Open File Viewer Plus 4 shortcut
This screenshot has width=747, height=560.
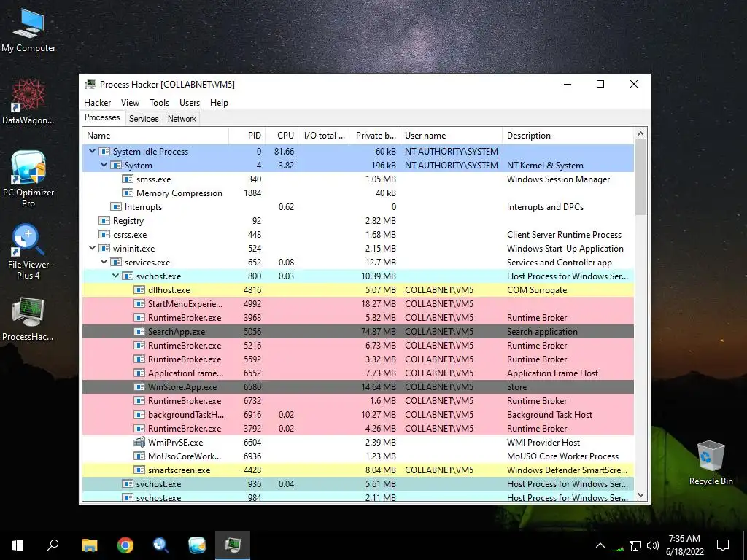(x=28, y=251)
